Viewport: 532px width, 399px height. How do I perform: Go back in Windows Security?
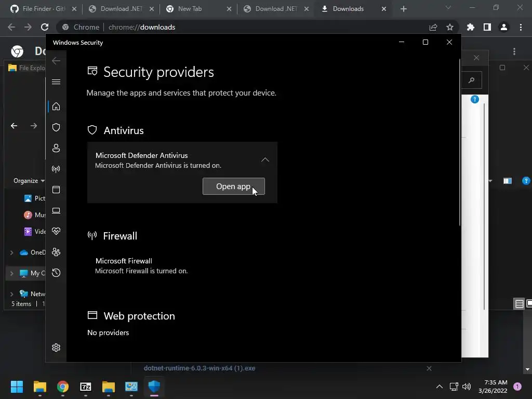[x=56, y=61]
